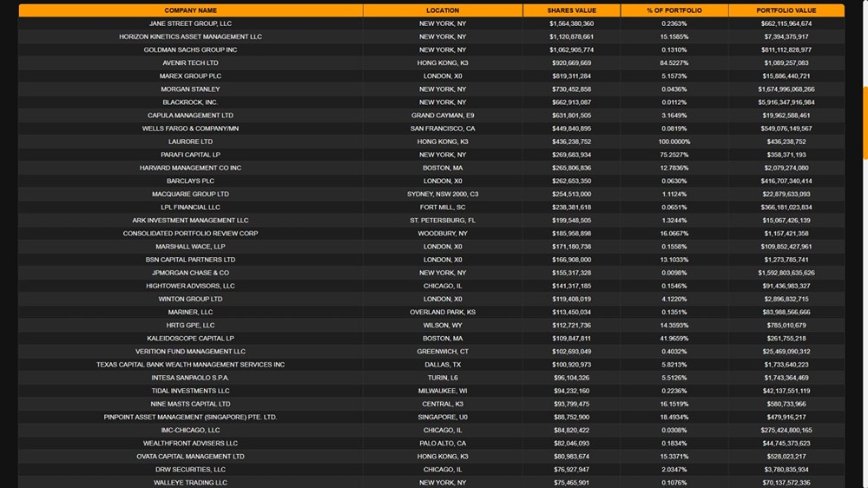Select HRTG GPE, LLC name

(x=190, y=325)
